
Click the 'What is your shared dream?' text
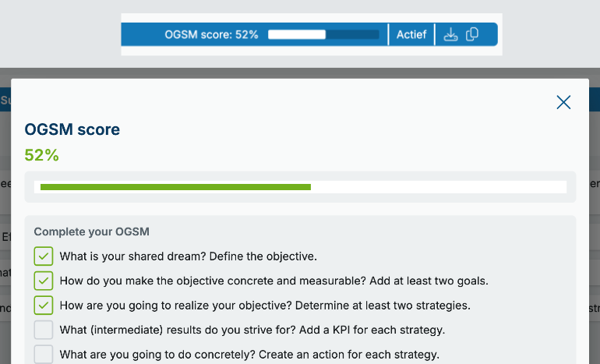coord(188,256)
